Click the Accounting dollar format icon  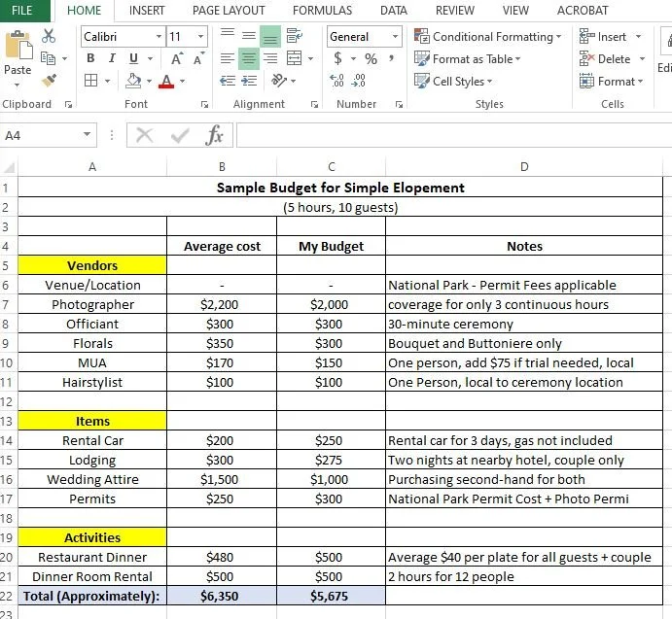(x=337, y=58)
